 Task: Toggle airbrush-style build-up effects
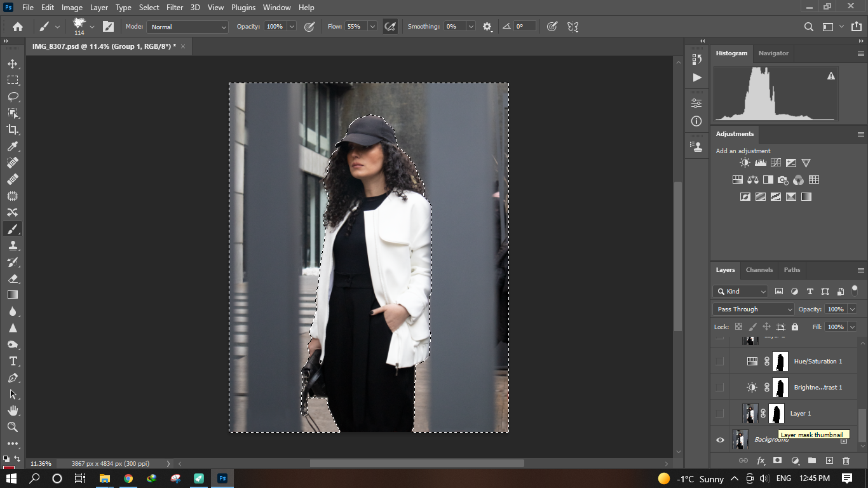tap(390, 27)
